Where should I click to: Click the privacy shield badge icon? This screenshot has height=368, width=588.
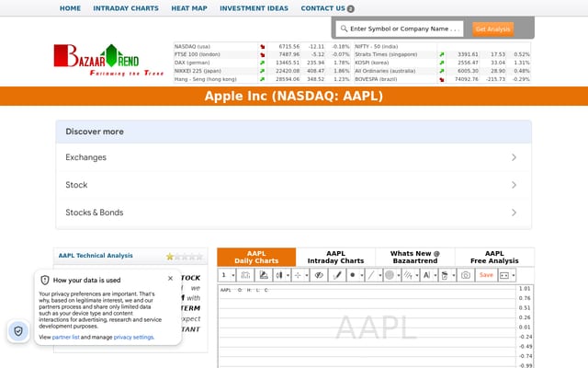coord(18,331)
